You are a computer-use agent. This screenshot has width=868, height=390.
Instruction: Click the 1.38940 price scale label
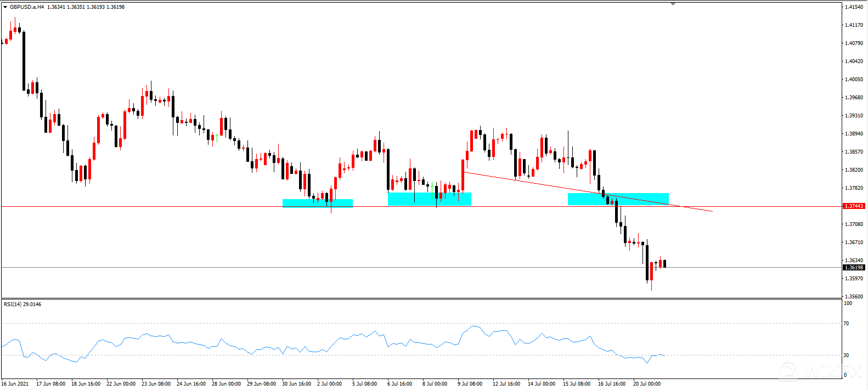tap(854, 134)
